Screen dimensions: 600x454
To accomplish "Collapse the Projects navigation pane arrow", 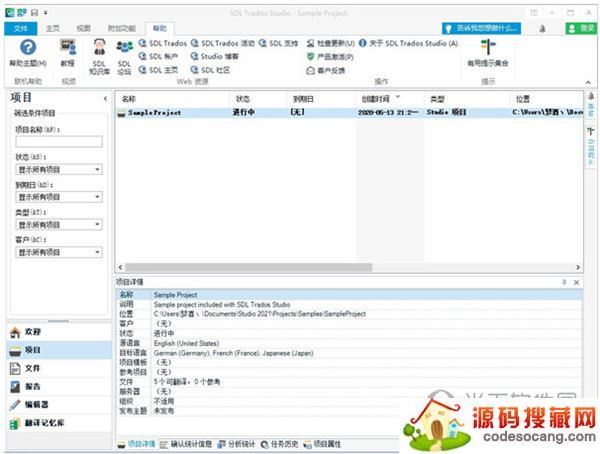I will [105, 99].
